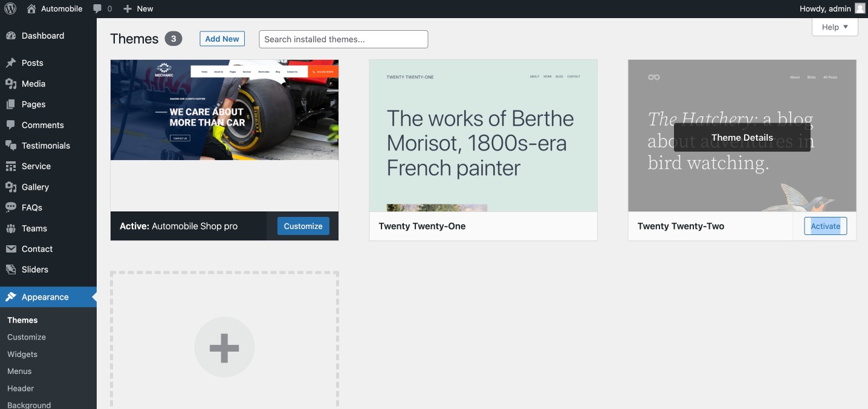This screenshot has width=868, height=409.
Task: Click the Automobile site name link
Action: pyautogui.click(x=54, y=8)
